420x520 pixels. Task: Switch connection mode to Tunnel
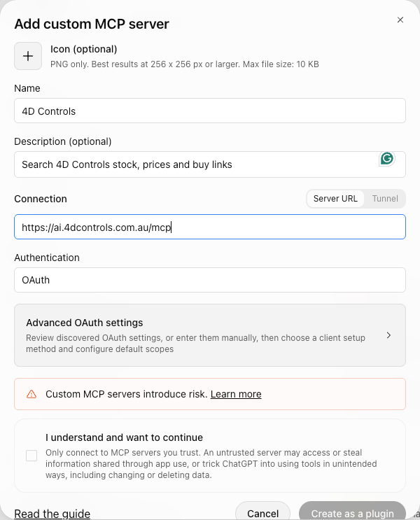coord(385,199)
